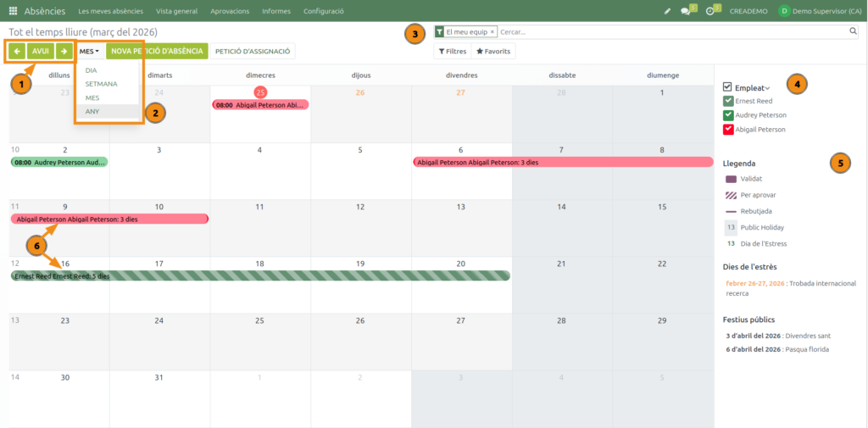The image size is (868, 428).
Task: Click the pencil edit icon in top bar
Action: click(668, 11)
